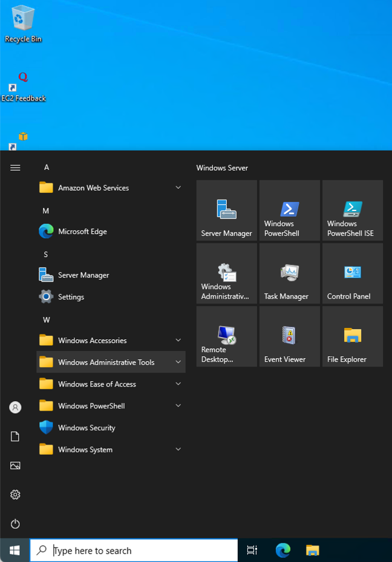392x562 pixels.
Task: Open Windows Administrative Tools tile
Action: coord(226,273)
